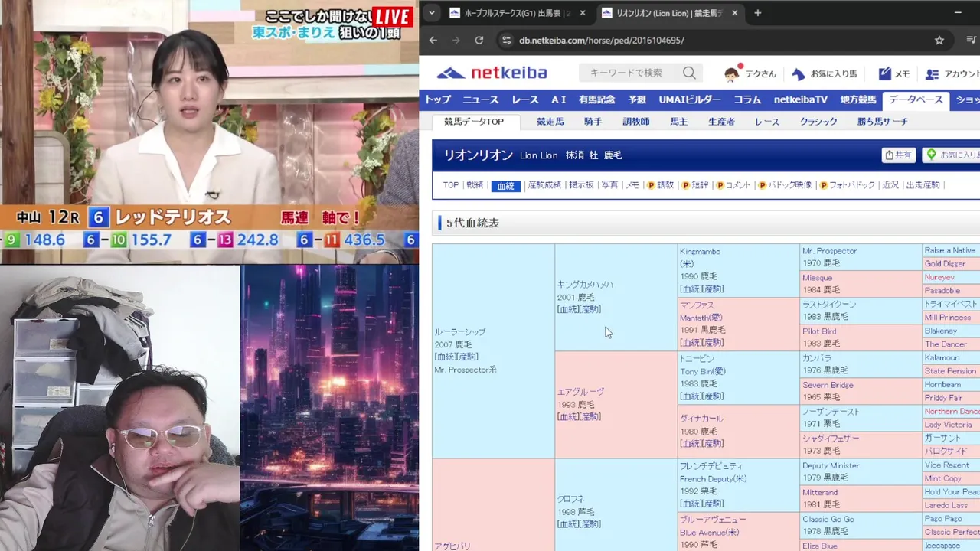Open the horse TOP tab link
The image size is (980, 551).
pos(450,185)
